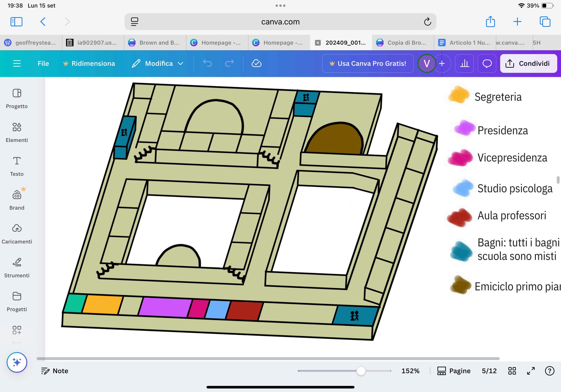Open the Caricamenti uploads panel
This screenshot has width=561, height=392.
point(17,234)
